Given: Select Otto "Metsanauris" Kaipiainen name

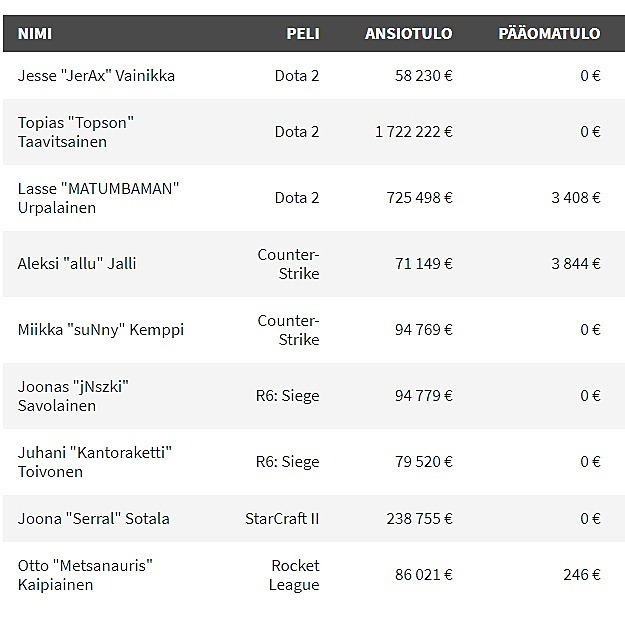Looking at the screenshot, I should click(x=85, y=575).
